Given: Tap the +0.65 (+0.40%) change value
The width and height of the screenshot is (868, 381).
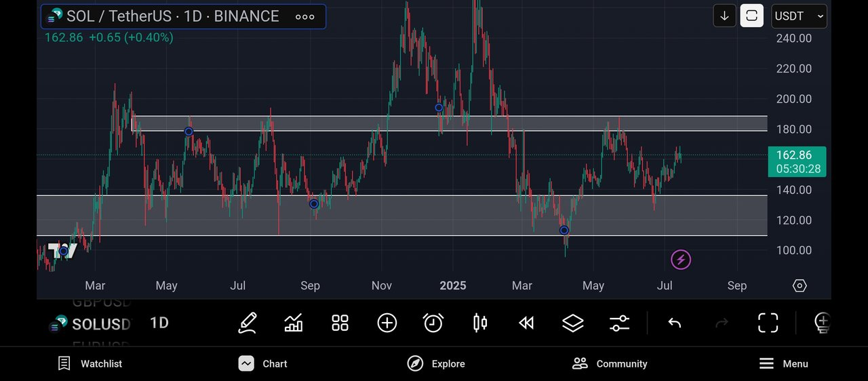Looking at the screenshot, I should point(131,38).
